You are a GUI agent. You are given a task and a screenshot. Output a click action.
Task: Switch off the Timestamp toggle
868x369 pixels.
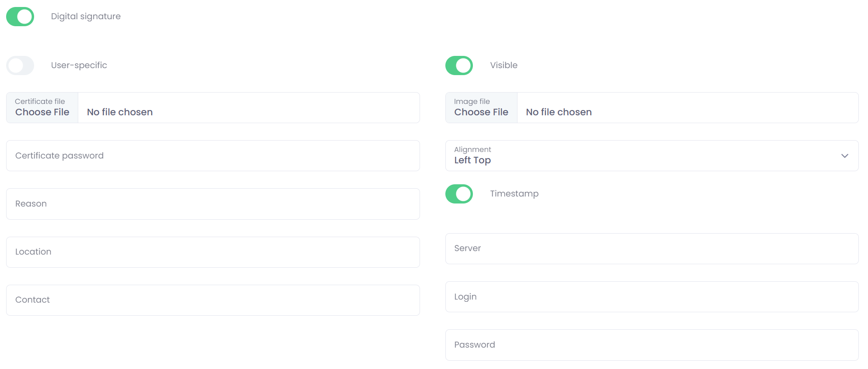[459, 194]
